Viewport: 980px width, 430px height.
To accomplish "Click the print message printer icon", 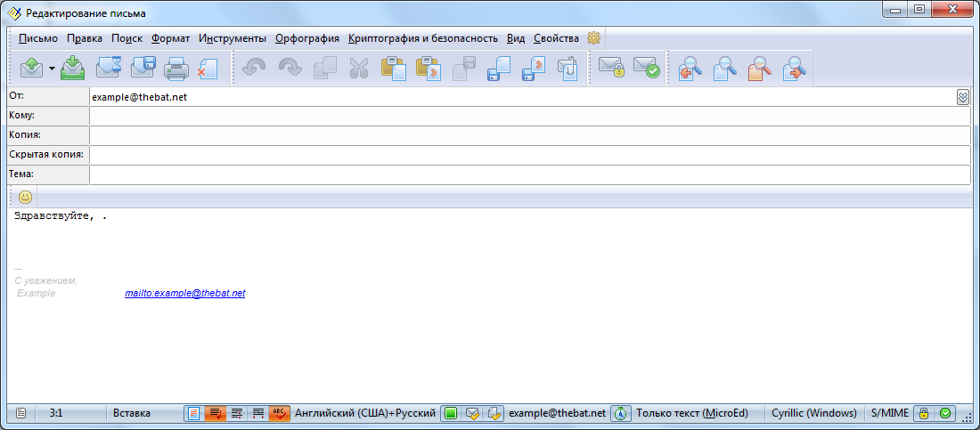I will coord(176,69).
